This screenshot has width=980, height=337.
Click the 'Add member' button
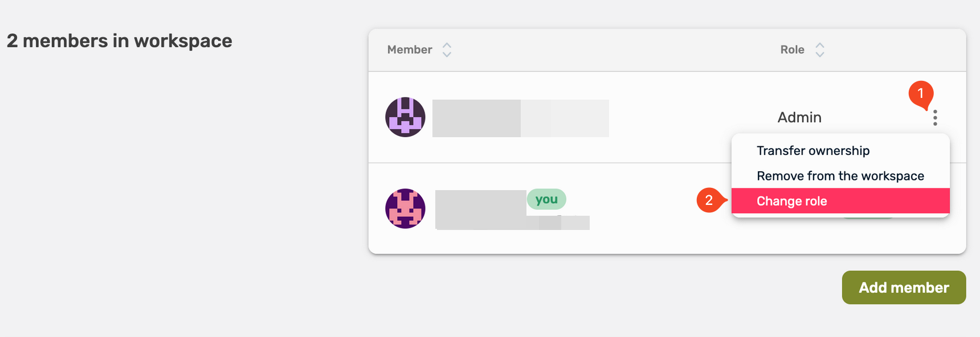pos(904,287)
